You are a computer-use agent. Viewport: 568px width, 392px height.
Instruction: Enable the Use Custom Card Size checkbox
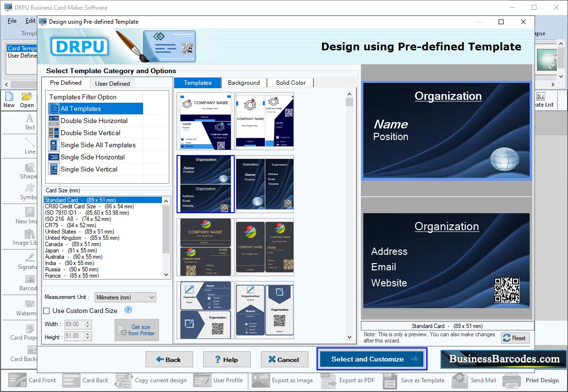coord(47,311)
